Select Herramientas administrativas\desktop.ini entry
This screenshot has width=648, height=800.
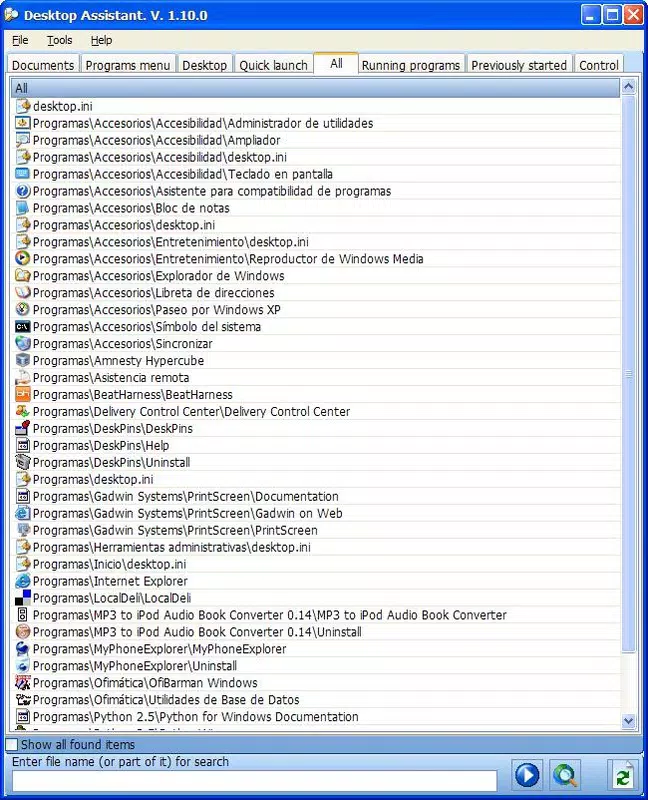317,547
